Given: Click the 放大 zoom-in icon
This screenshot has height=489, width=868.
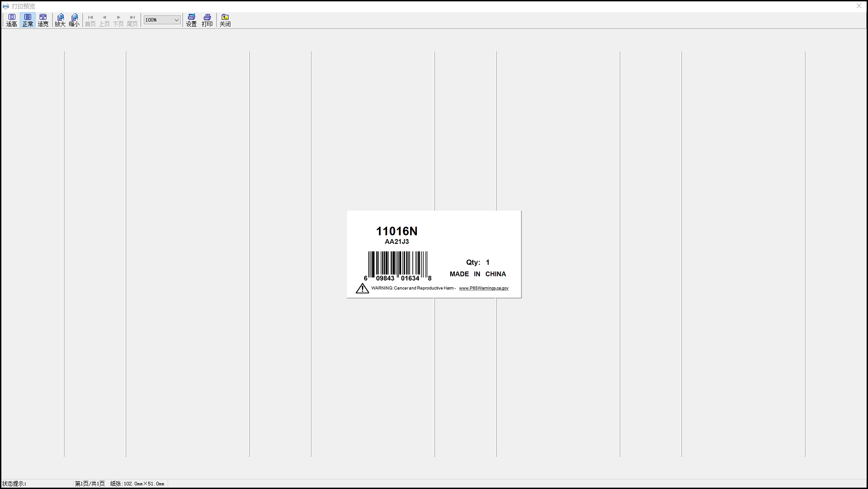Looking at the screenshot, I should pyautogui.click(x=60, y=20).
